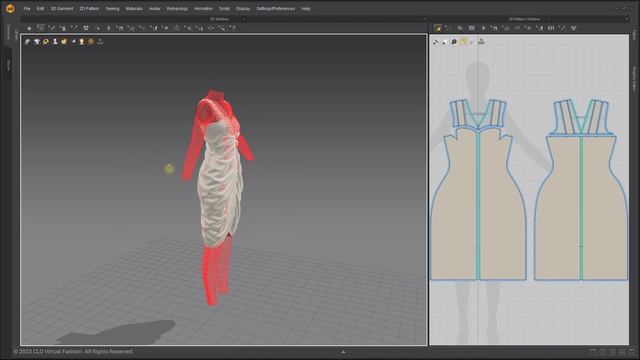Toggle the orange ring icon in 2D viewport
This screenshot has width=640, height=360.
(x=454, y=41)
